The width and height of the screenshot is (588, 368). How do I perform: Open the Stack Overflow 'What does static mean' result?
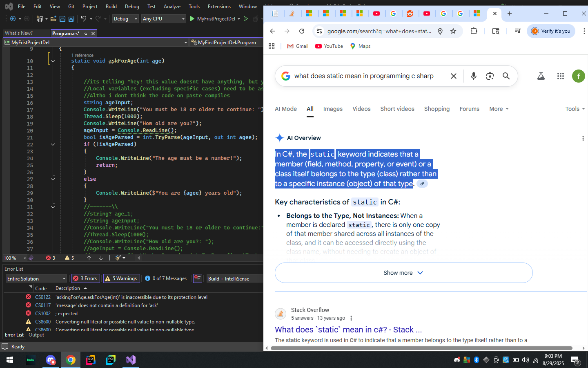click(x=348, y=330)
